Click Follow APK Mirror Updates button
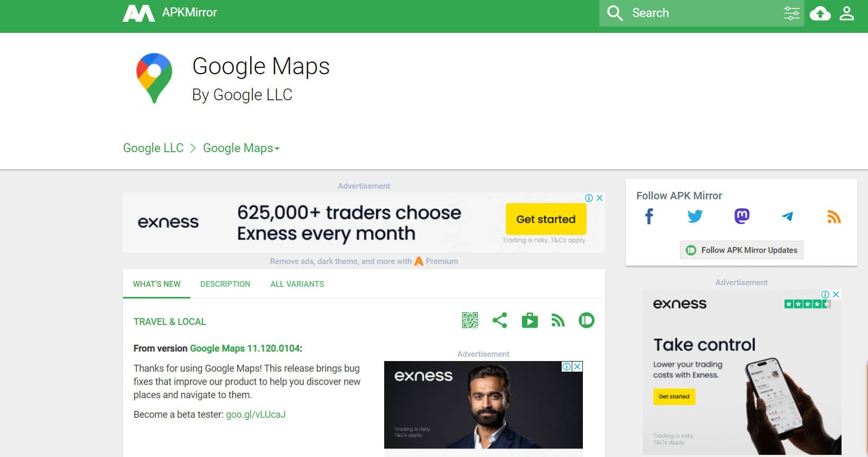Image resolution: width=868 pixels, height=457 pixels. 741,250
